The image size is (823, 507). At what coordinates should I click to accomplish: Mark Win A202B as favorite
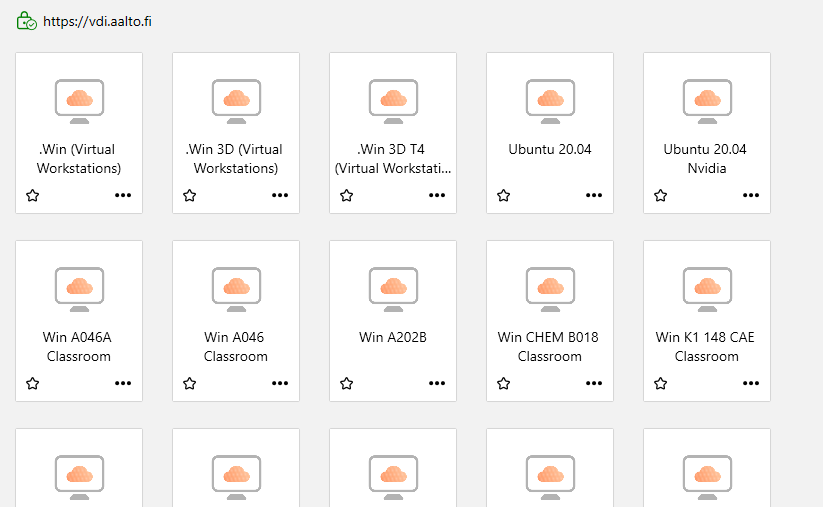(x=347, y=383)
